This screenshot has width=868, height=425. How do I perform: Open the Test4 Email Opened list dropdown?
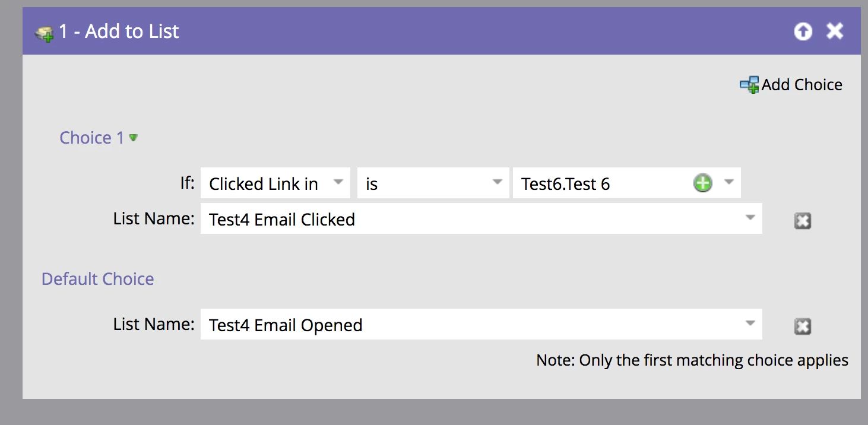pos(750,323)
